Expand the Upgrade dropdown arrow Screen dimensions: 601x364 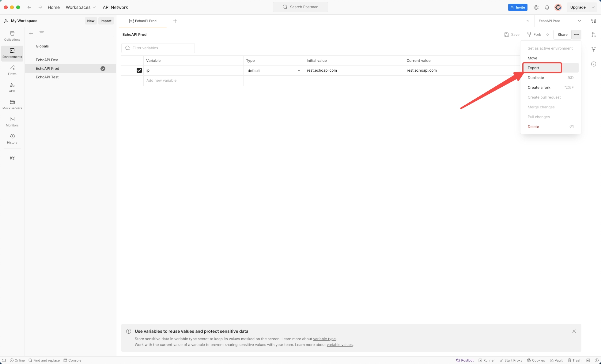pos(593,7)
